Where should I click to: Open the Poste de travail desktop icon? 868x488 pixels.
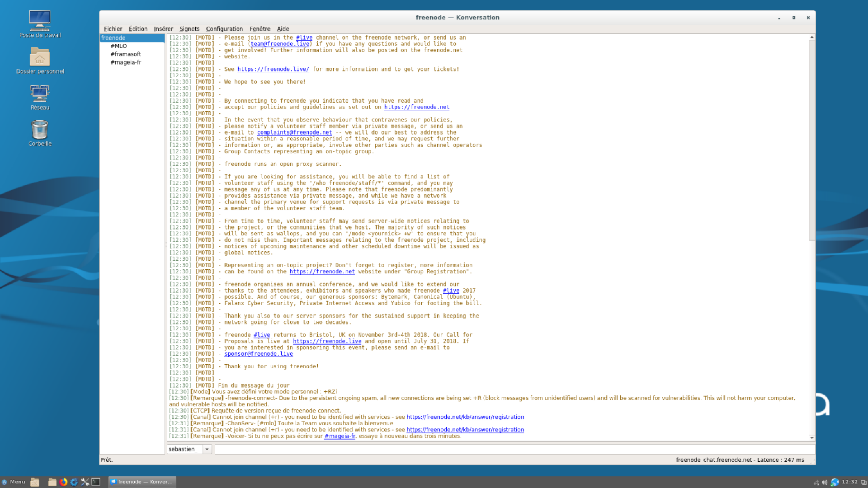pos(40,23)
